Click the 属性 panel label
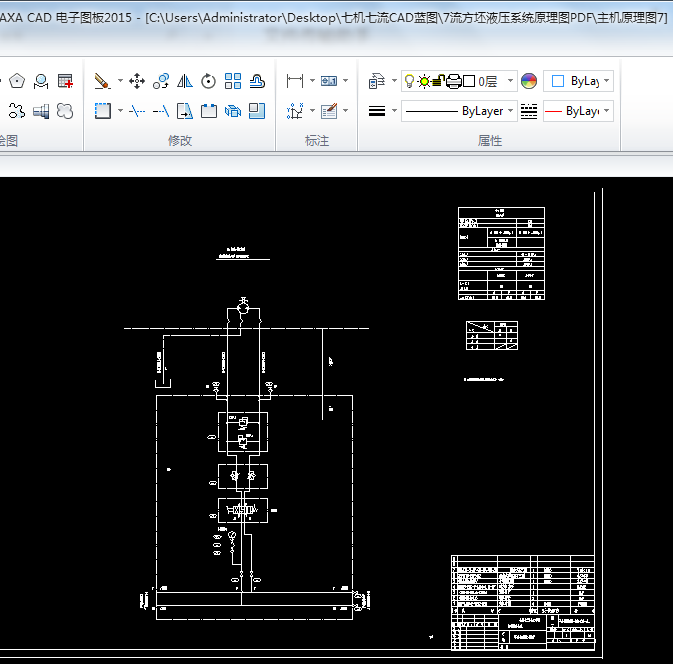673x664 pixels. coord(490,141)
